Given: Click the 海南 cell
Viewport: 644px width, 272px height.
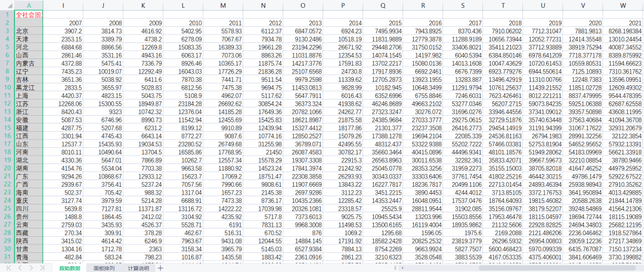Looking at the screenshot, I should point(29,192).
